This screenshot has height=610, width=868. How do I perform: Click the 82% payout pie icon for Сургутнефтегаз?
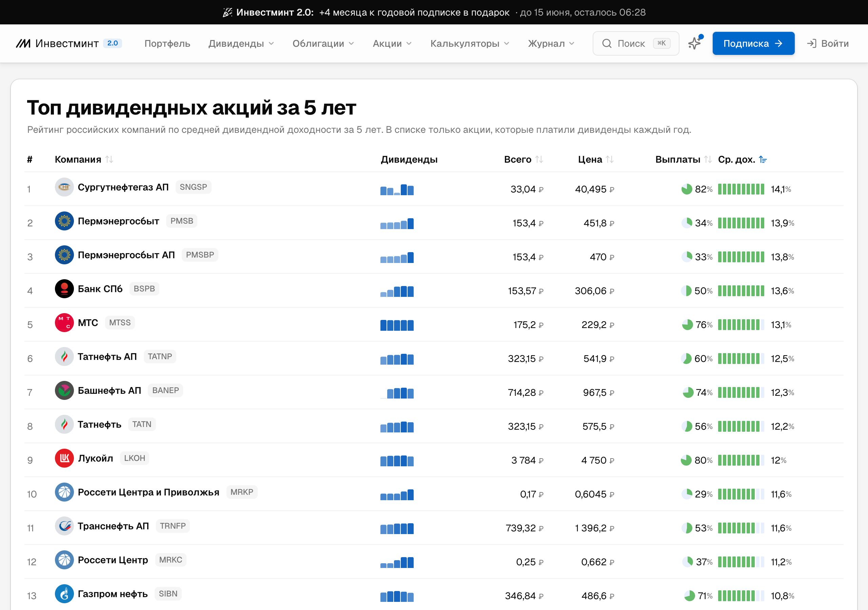pos(687,189)
